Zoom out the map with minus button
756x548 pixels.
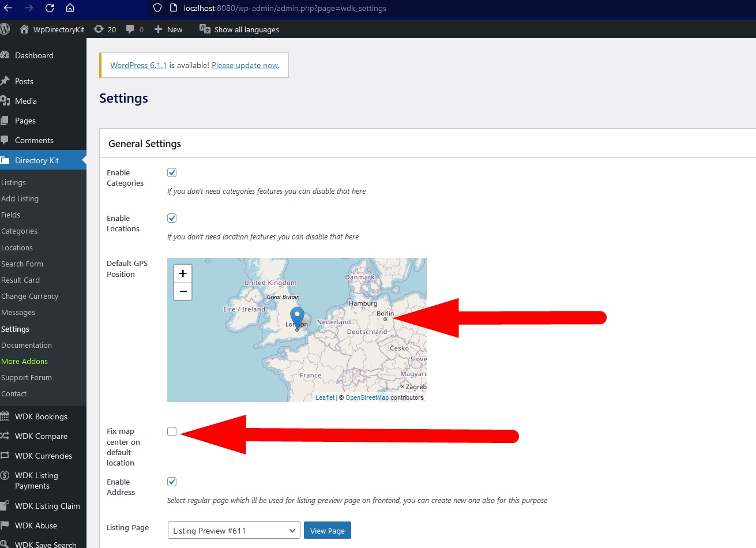183,291
